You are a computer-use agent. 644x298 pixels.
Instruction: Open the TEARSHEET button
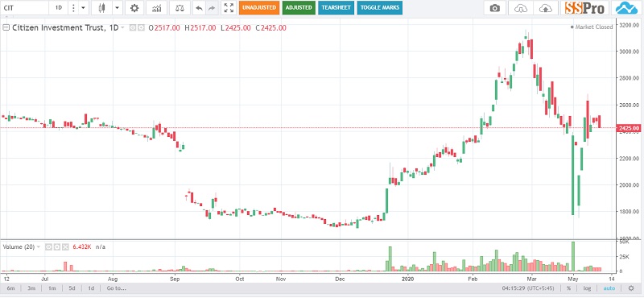pos(336,8)
